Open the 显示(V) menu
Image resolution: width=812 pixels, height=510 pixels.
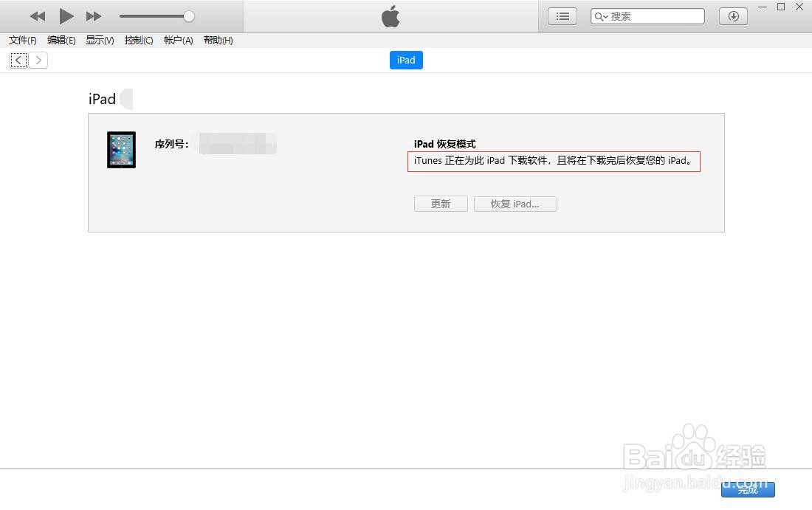pyautogui.click(x=100, y=41)
